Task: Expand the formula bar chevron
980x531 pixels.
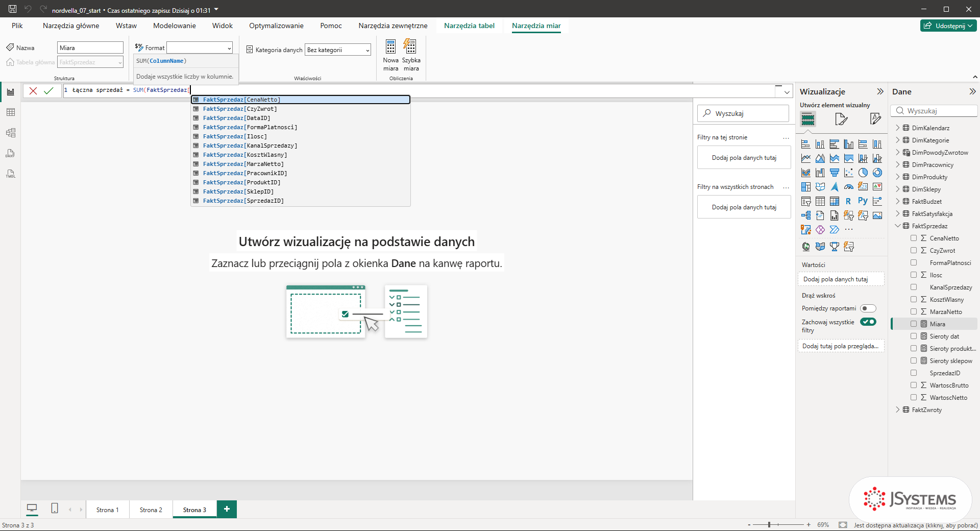Action: [x=787, y=92]
